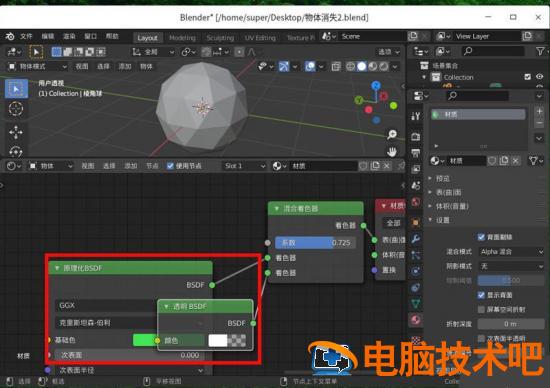Viewport: 550px width, 388px height.
Task: Open the World properties tab icon
Action: [416, 202]
